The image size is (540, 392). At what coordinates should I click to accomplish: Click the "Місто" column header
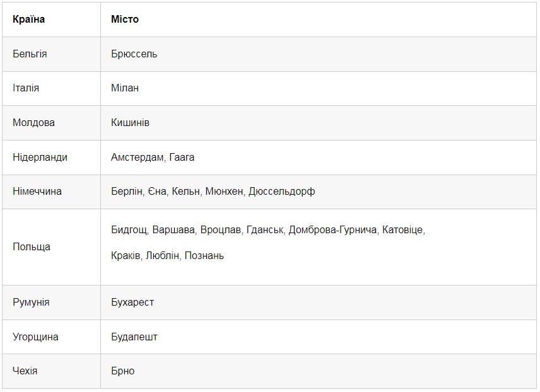point(125,20)
